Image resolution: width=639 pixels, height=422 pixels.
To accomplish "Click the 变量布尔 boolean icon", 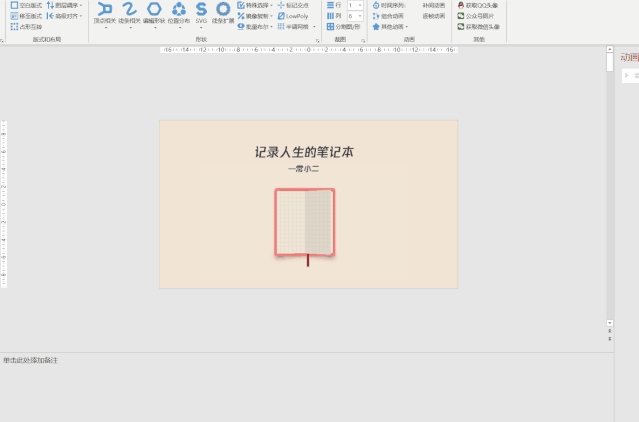I will pos(241,26).
